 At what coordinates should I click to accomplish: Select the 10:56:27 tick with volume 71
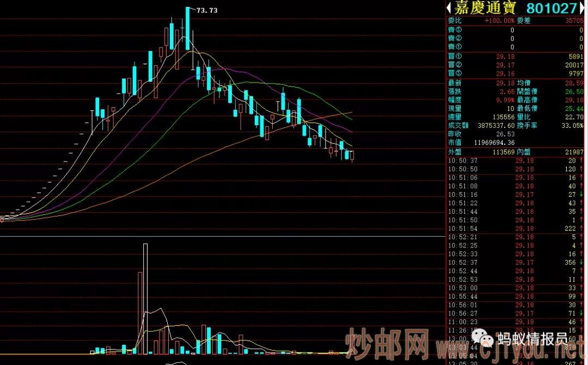[516, 314]
